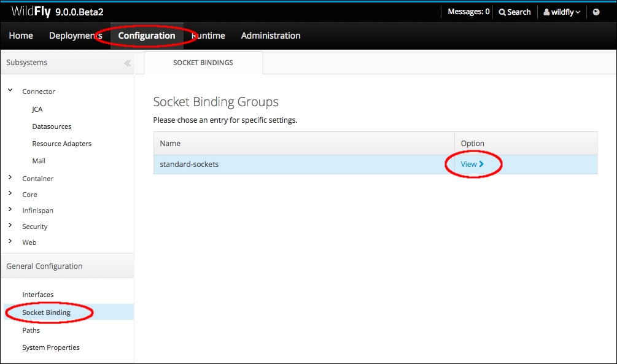Open Messages: 0 notifications
617x364 pixels.
coord(468,12)
